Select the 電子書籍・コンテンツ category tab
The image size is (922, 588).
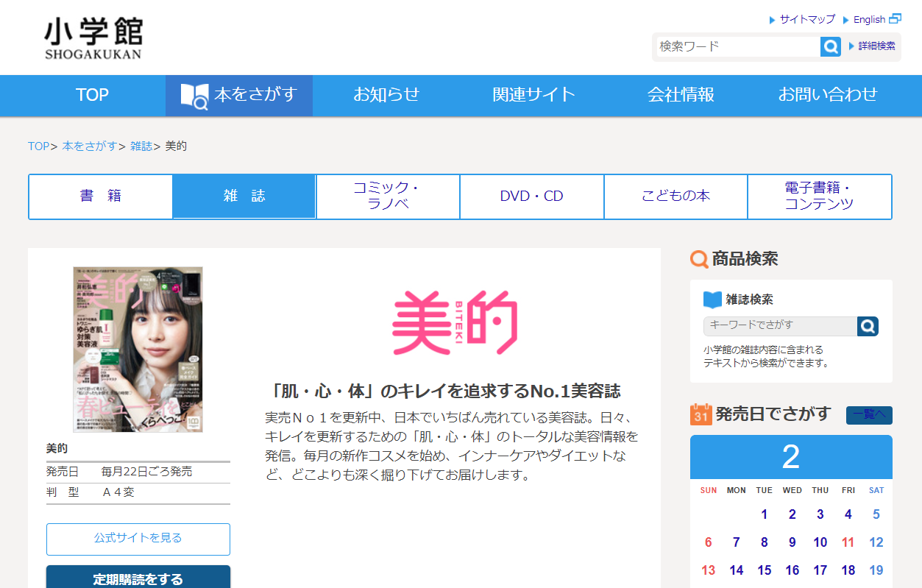pos(820,196)
